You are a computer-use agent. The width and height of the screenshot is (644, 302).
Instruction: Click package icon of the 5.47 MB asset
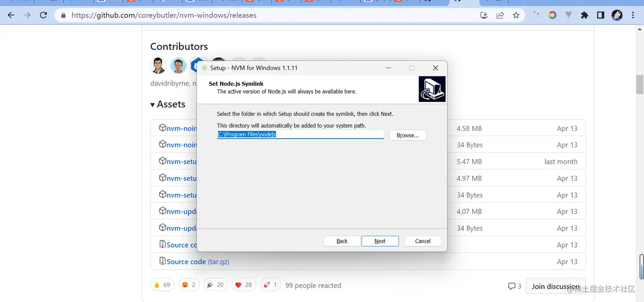(162, 161)
